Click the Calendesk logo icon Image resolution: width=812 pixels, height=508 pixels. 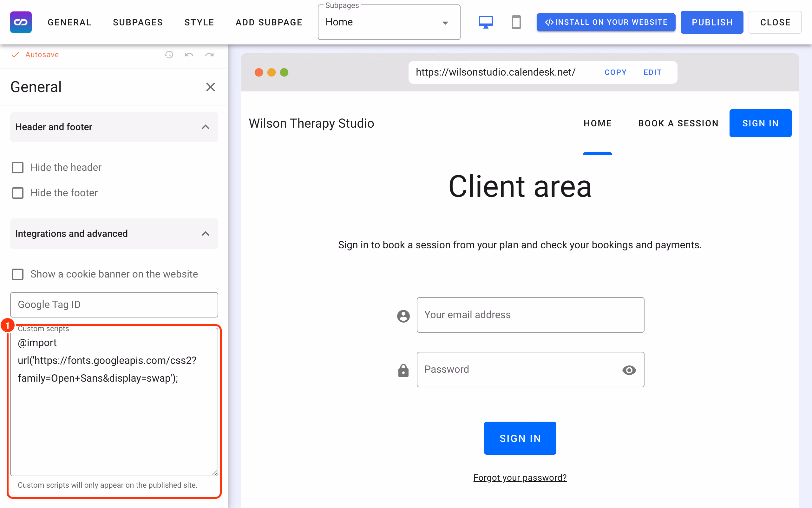click(x=21, y=22)
